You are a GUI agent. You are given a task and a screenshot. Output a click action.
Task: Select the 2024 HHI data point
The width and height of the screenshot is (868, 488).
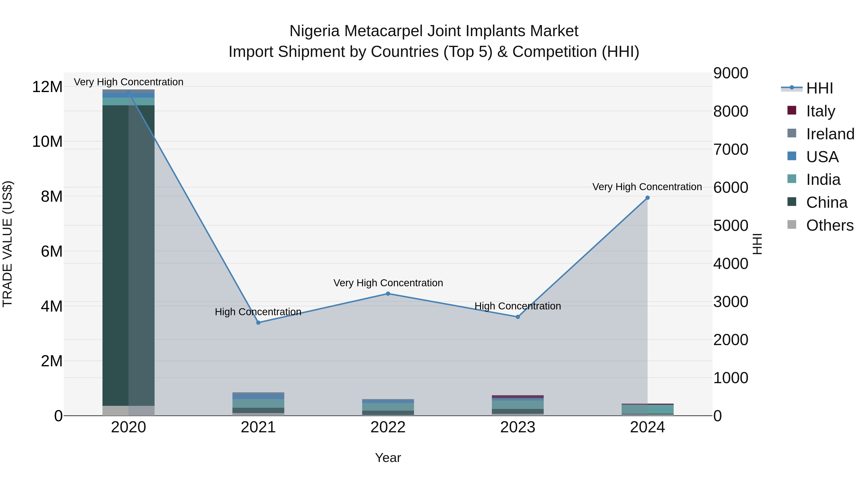click(x=647, y=198)
